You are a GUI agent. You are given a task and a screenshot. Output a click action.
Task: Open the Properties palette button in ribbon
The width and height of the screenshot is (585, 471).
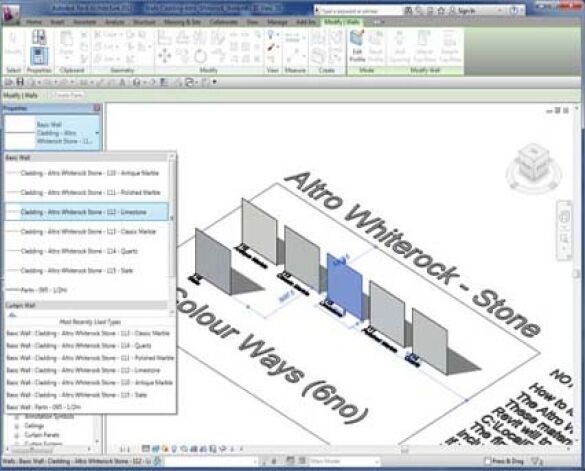(x=38, y=57)
